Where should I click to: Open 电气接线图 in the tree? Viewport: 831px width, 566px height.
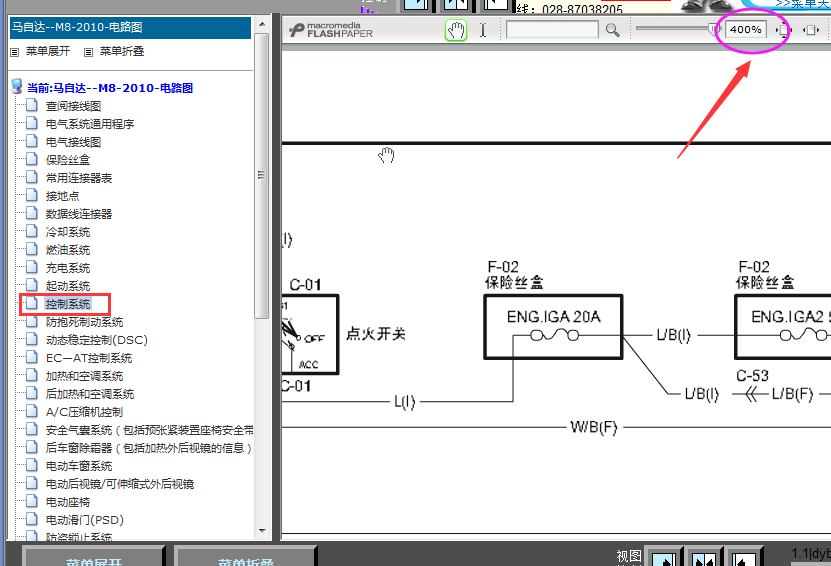tap(73, 142)
